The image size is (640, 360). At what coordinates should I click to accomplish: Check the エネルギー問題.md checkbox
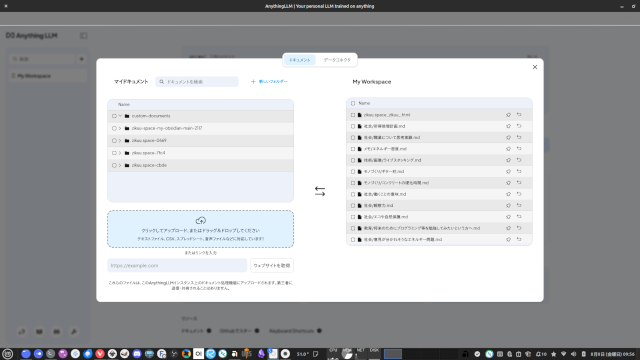pos(353,240)
